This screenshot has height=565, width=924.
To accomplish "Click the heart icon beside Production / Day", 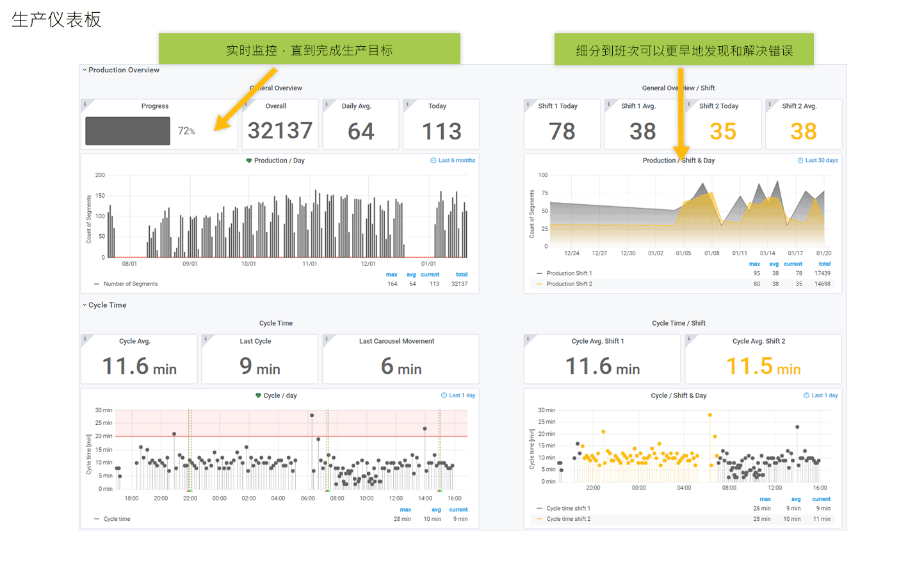I will (249, 161).
